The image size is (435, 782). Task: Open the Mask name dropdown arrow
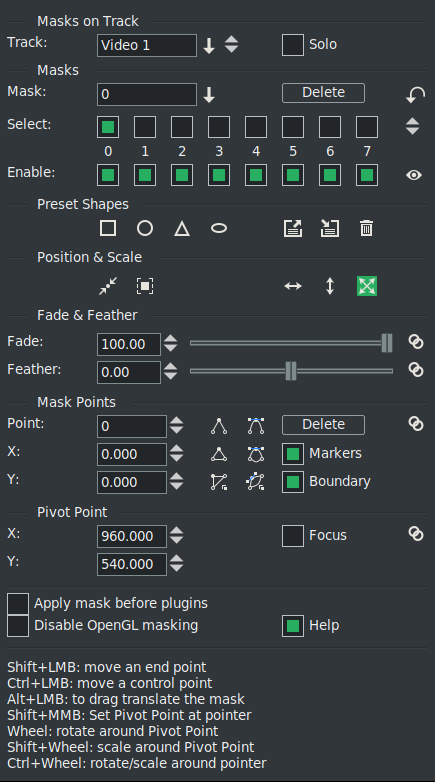(x=209, y=94)
